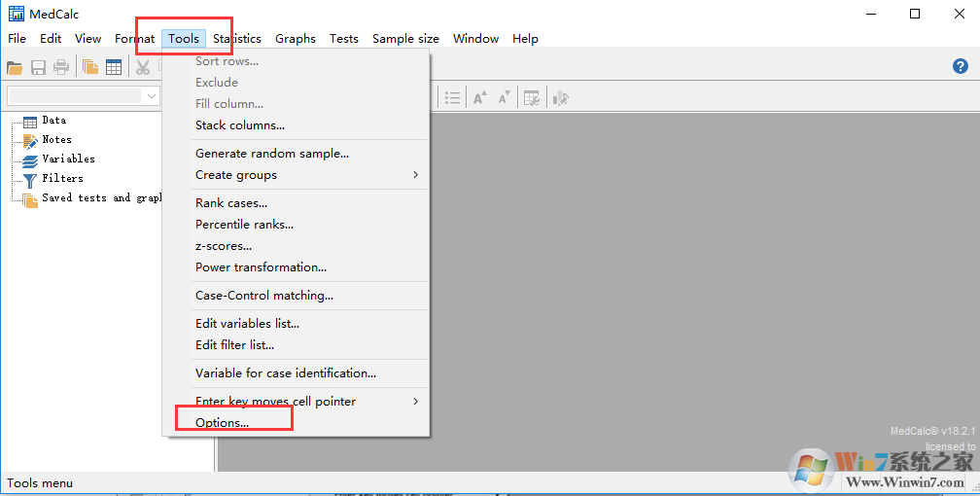The height and width of the screenshot is (496, 980).
Task: Select Enter key moves cell pointer entry
Action: (296, 401)
